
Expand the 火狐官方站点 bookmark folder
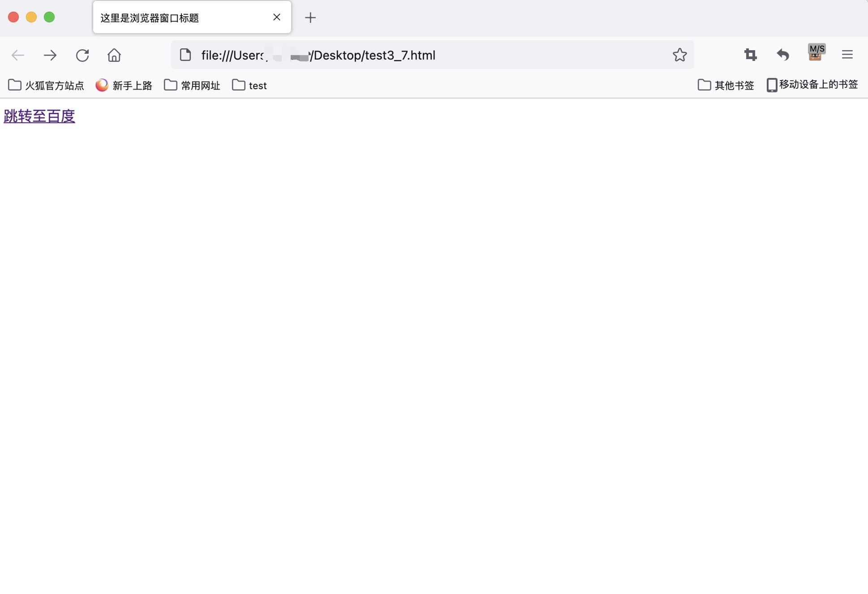[x=47, y=85]
